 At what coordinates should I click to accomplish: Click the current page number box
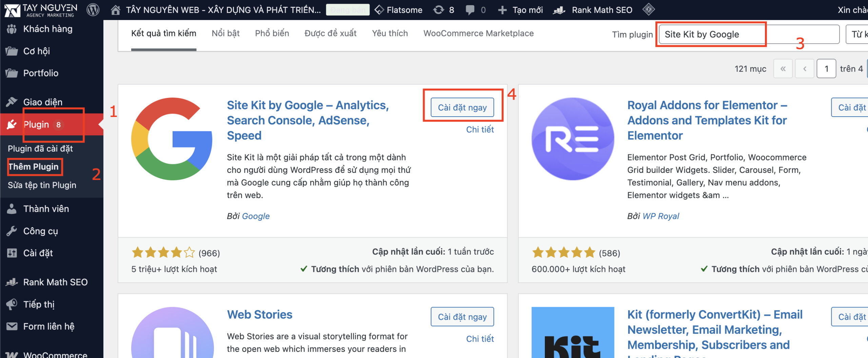[826, 69]
